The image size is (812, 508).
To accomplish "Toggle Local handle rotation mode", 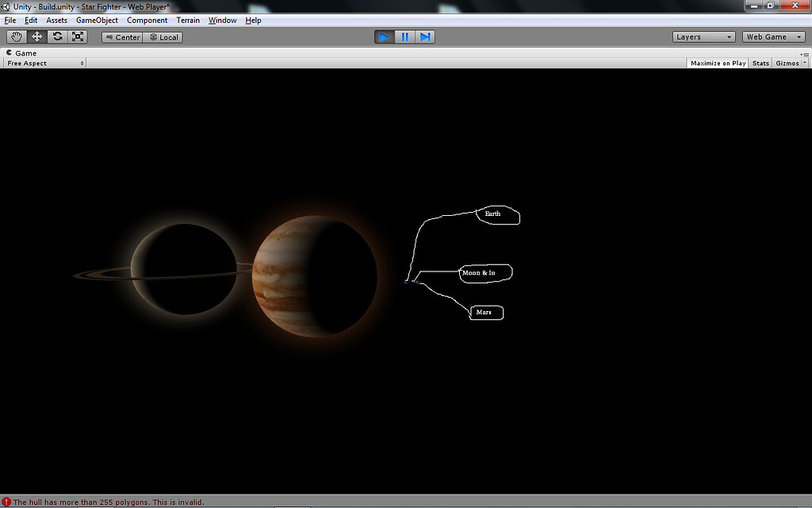I will click(163, 37).
